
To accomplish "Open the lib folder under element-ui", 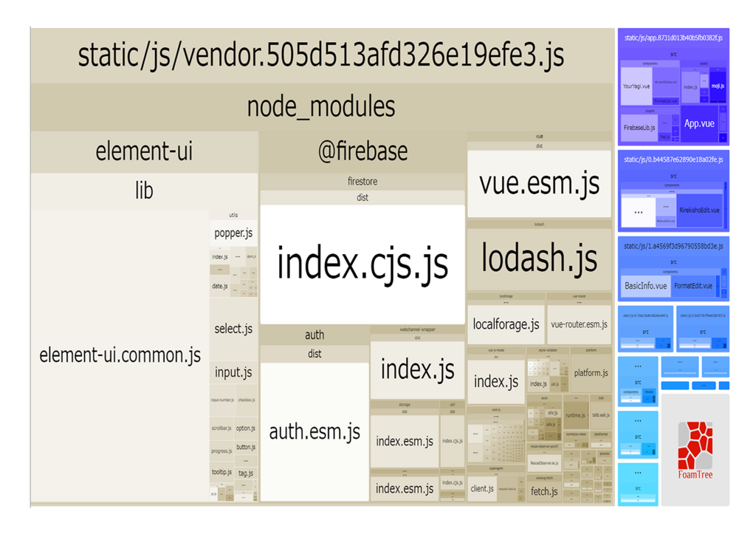I will (x=144, y=191).
